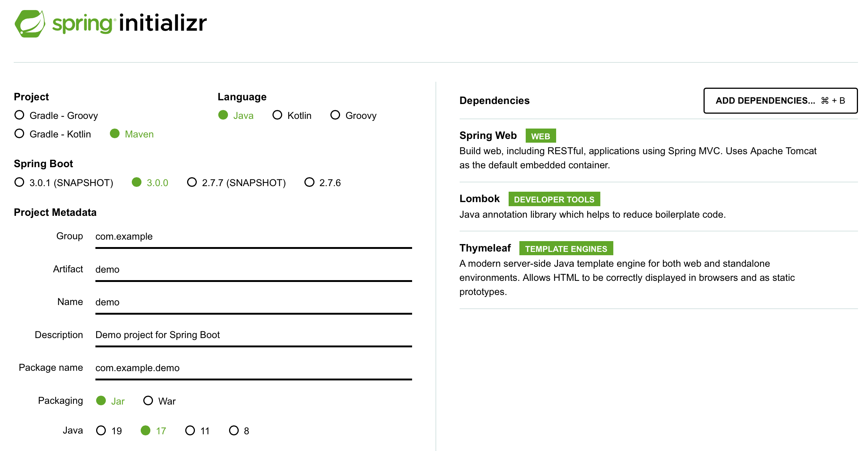Click the Lombok dependency entry
This screenshot has height=451, width=868.
479,199
